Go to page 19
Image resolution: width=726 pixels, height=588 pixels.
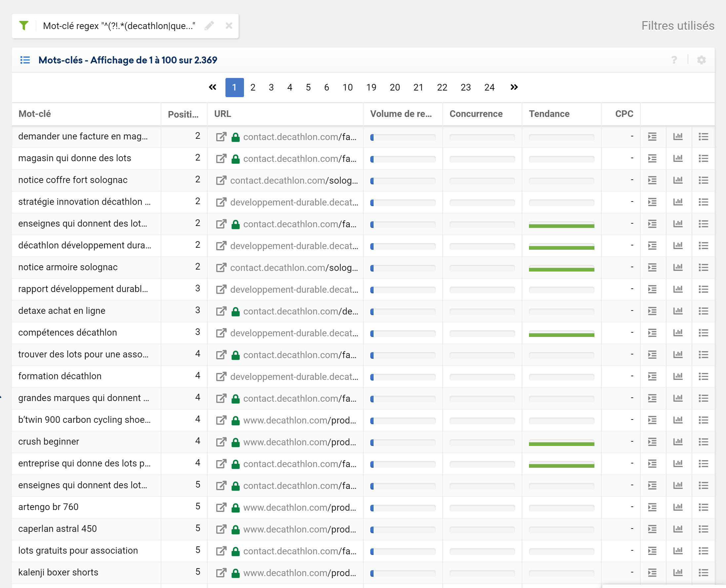coord(371,88)
